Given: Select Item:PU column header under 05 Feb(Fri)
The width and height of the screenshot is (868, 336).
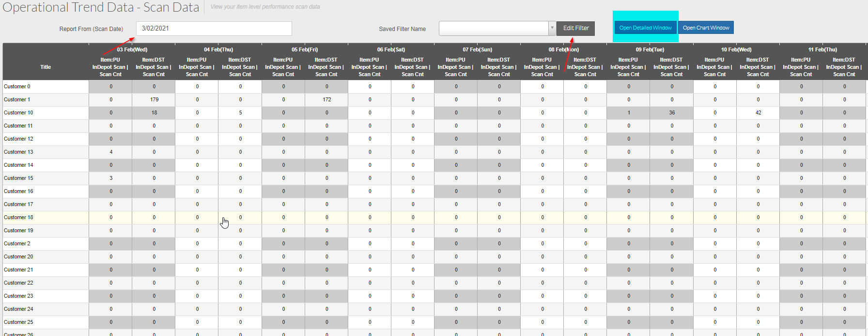Looking at the screenshot, I should [283, 67].
